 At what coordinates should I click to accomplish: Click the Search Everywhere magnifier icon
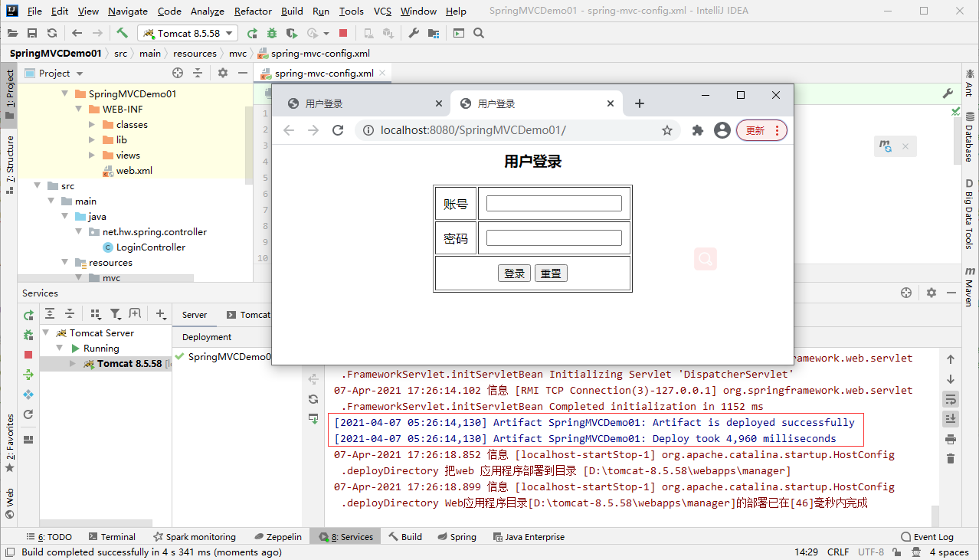click(x=479, y=33)
